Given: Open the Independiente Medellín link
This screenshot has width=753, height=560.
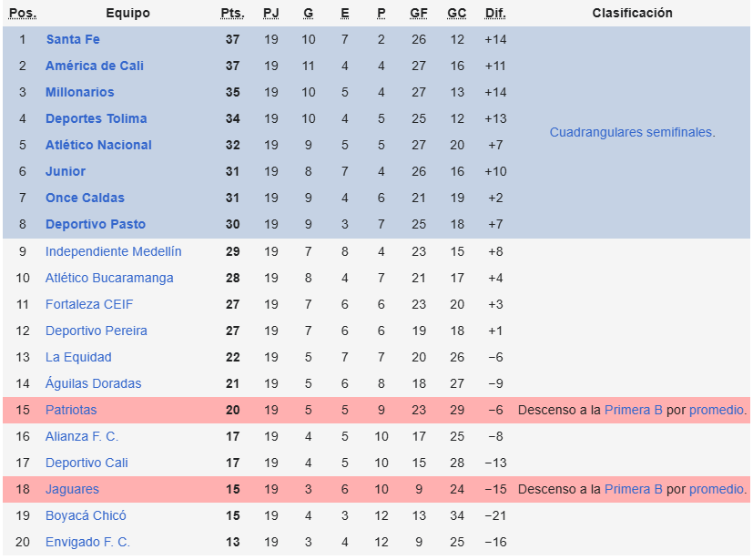Looking at the screenshot, I should 113,251.
